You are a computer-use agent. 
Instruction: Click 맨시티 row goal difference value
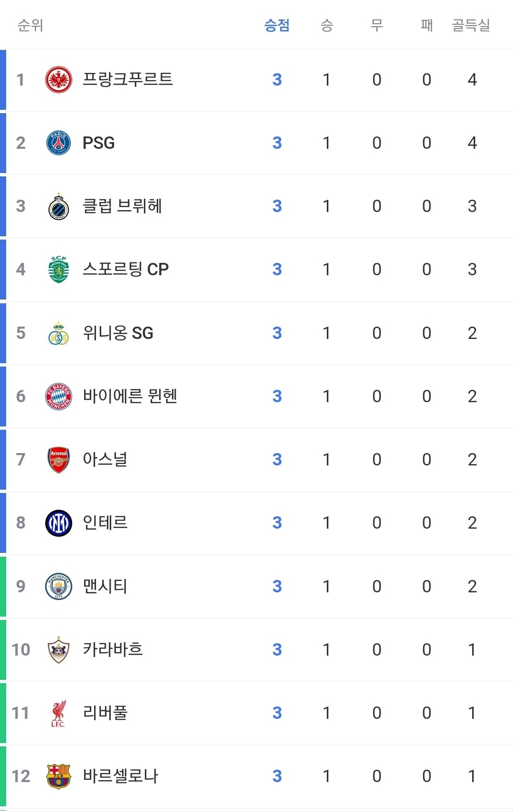click(x=472, y=586)
